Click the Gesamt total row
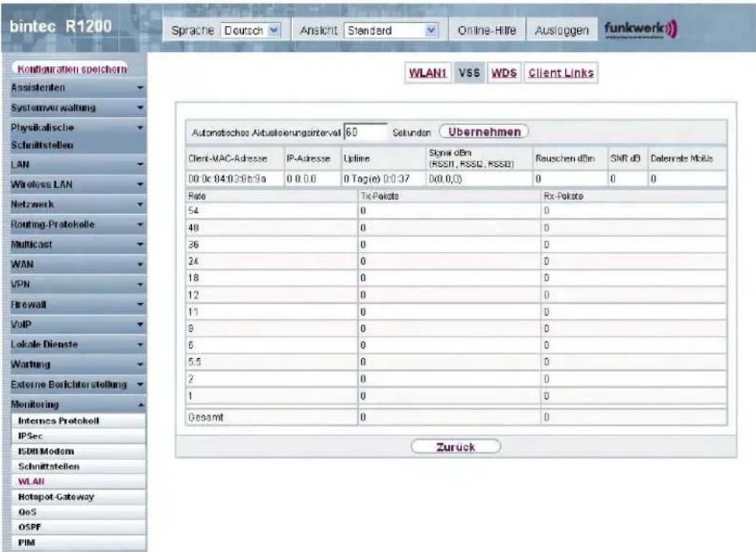Image resolution: width=756 pixels, height=552 pixels. [456, 418]
